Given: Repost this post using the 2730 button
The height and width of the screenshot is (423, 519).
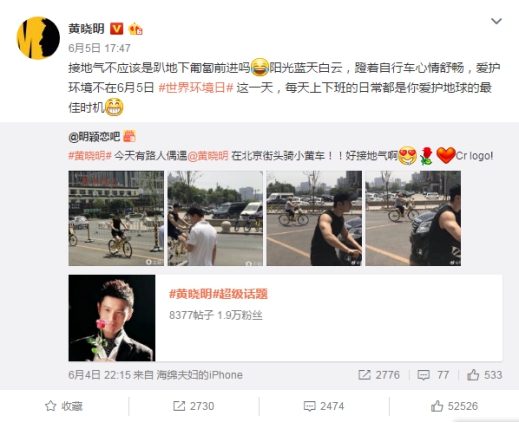Looking at the screenshot, I should click(x=194, y=406).
